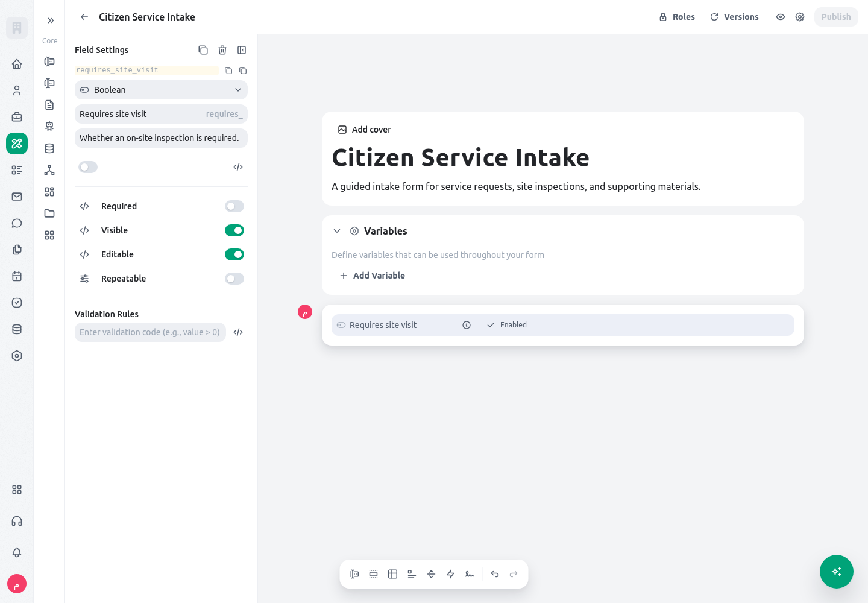The width and height of the screenshot is (868, 603).
Task: Open the hexagon settings icon in left sidebar
Action: coord(17,356)
